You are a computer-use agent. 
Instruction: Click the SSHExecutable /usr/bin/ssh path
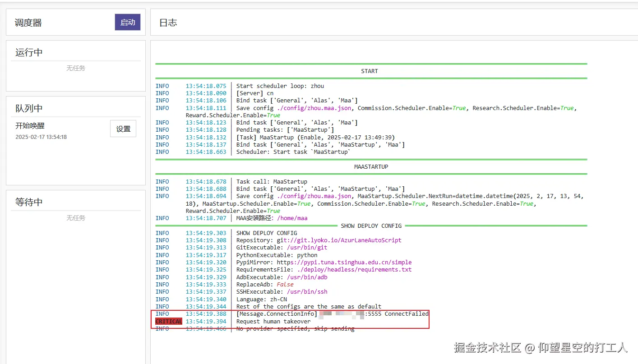coord(307,292)
